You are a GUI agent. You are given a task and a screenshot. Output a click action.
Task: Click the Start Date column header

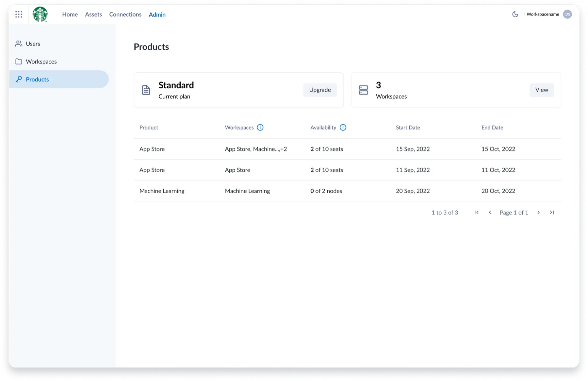pyautogui.click(x=408, y=128)
